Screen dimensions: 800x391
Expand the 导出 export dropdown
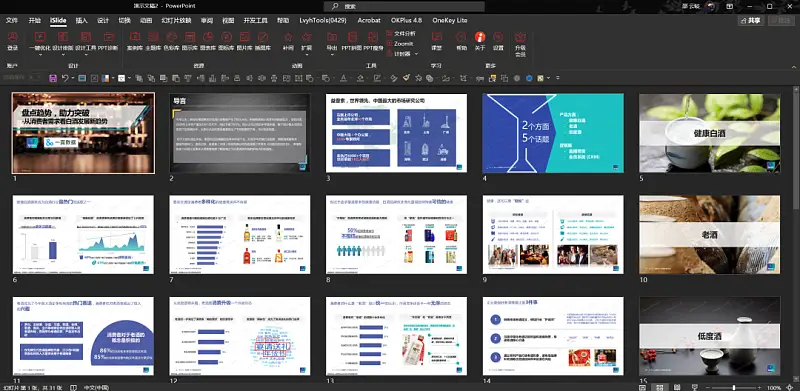(332, 55)
